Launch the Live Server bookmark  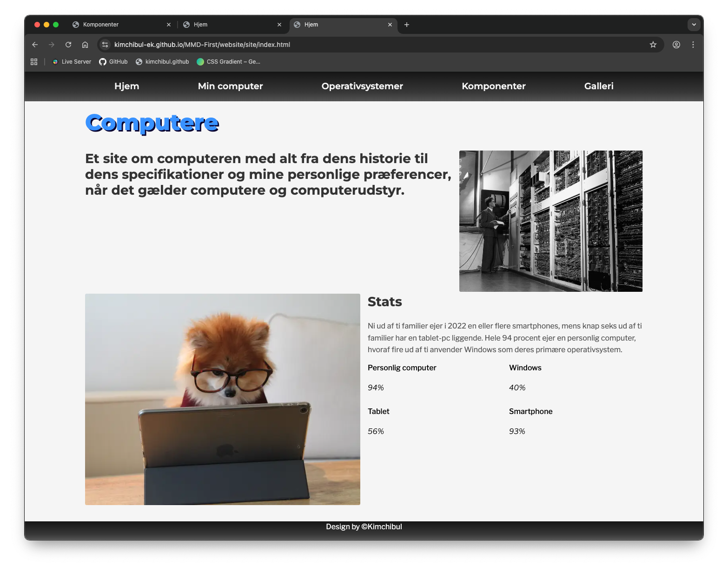71,61
